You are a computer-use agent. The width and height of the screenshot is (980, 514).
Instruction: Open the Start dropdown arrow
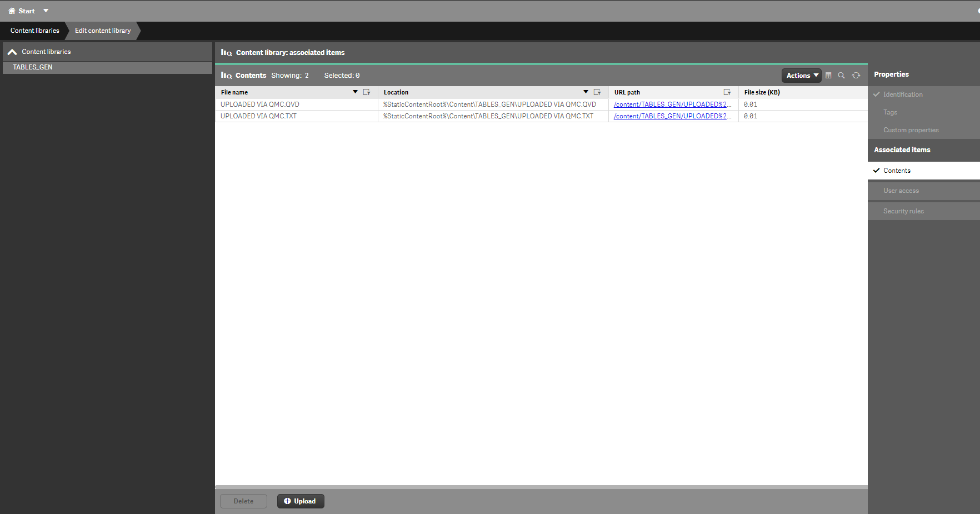[46, 11]
